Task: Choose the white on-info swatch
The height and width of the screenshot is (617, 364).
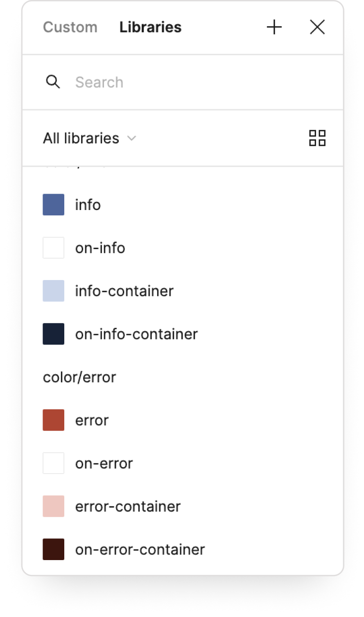Action: click(54, 248)
